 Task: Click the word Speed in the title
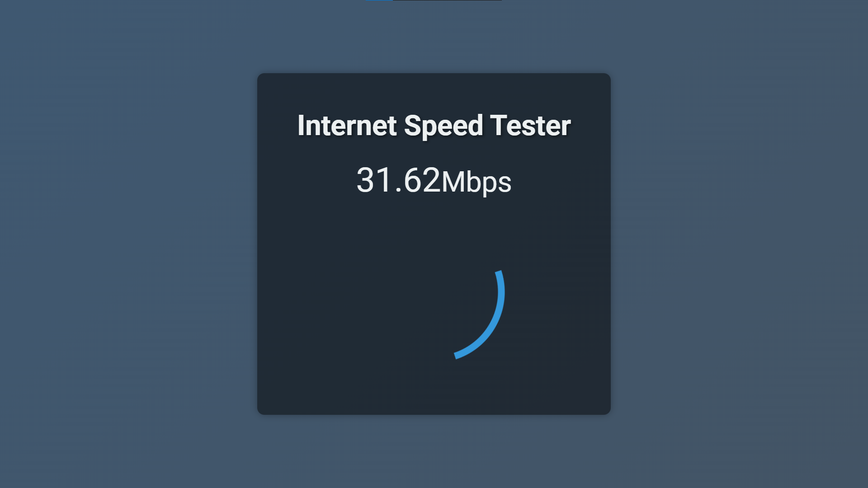point(443,126)
